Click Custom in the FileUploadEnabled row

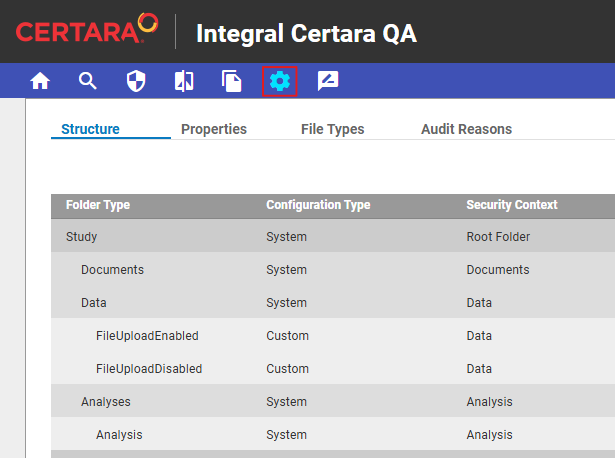287,335
